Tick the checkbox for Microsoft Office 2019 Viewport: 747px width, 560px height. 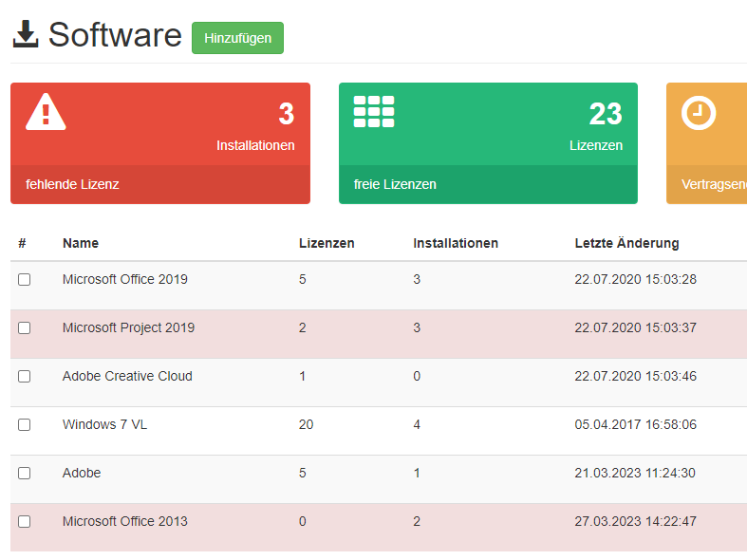coord(25,280)
